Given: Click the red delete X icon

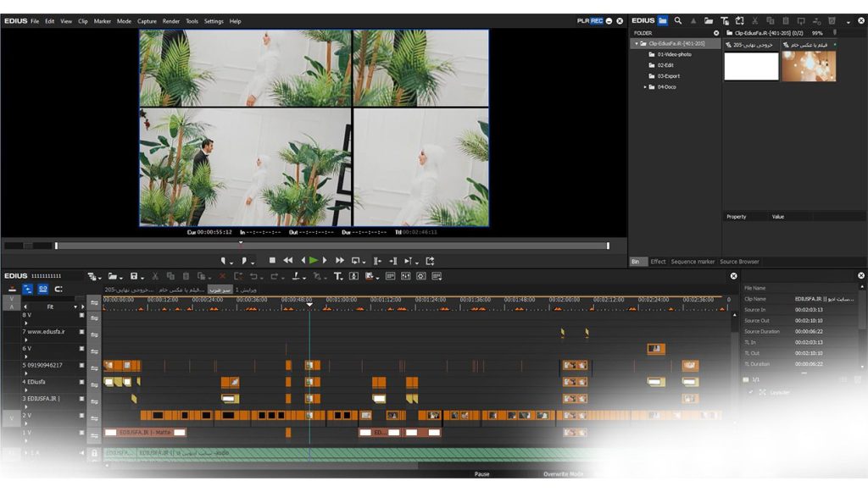Looking at the screenshot, I should (x=222, y=276).
